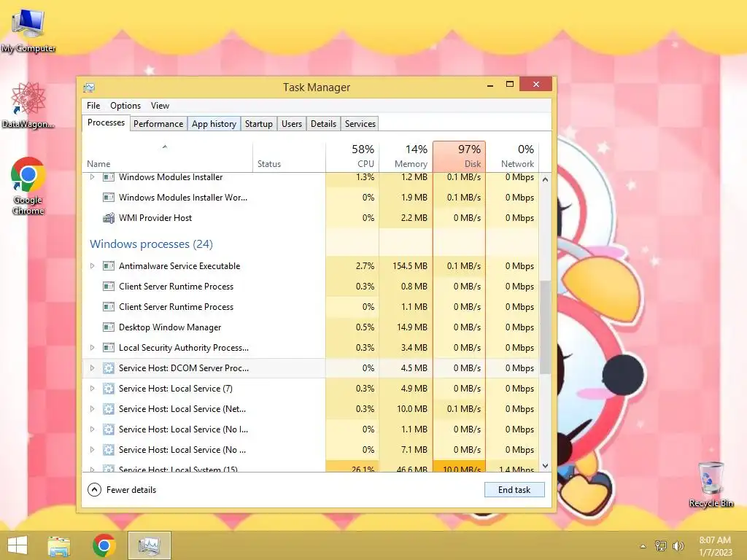Open the File menu
The height and width of the screenshot is (560, 747).
coord(93,106)
